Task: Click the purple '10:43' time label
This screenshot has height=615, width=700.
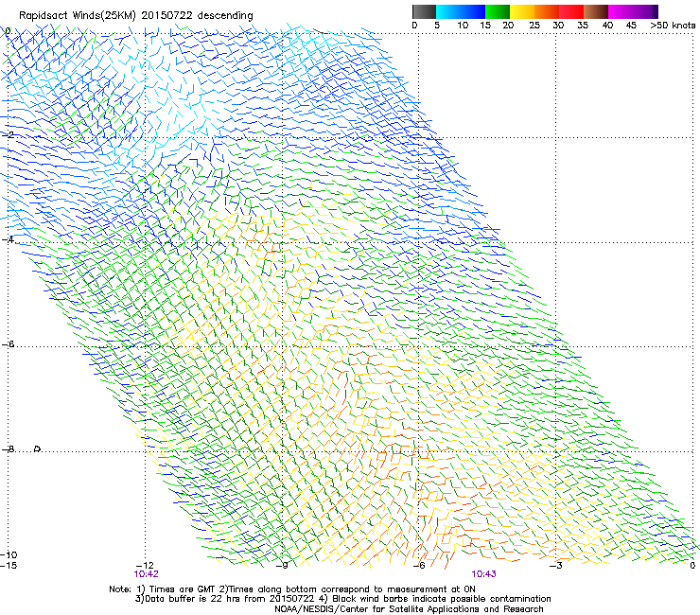Action: (x=484, y=574)
